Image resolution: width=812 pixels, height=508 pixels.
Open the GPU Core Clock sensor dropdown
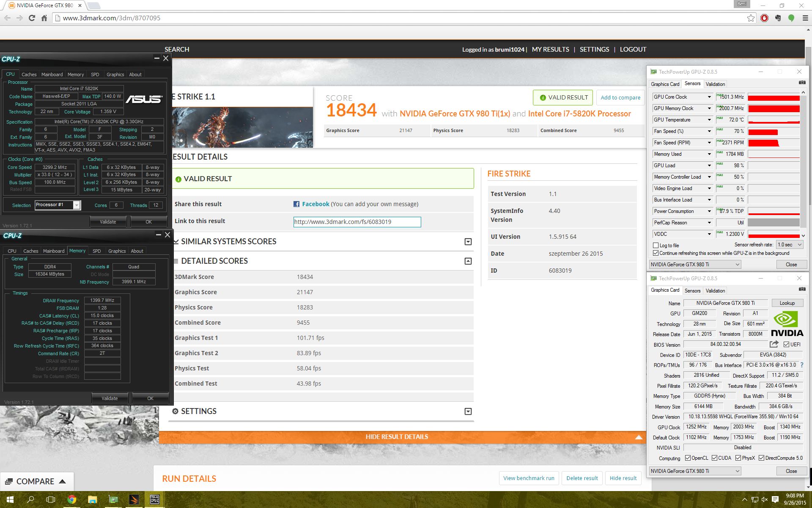(x=709, y=97)
